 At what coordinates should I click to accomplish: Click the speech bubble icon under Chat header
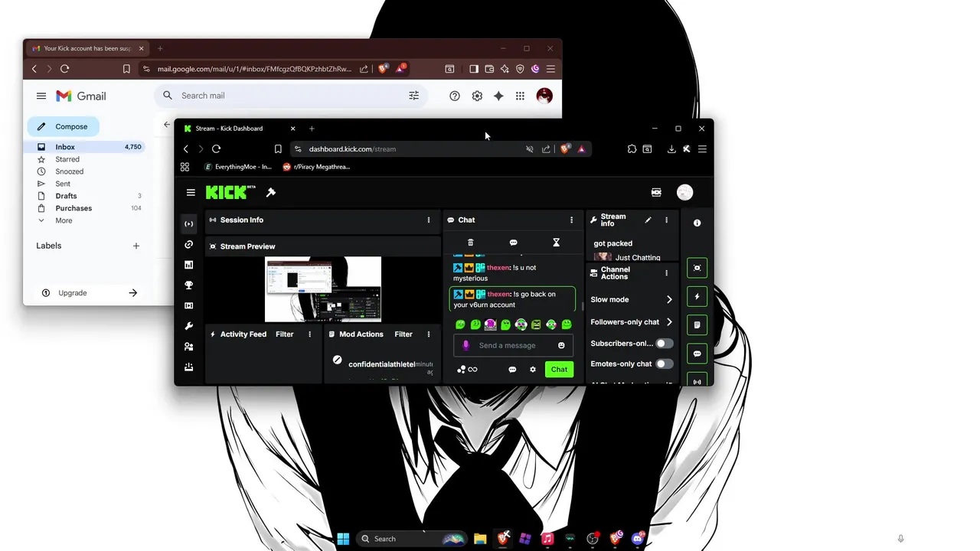513,243
